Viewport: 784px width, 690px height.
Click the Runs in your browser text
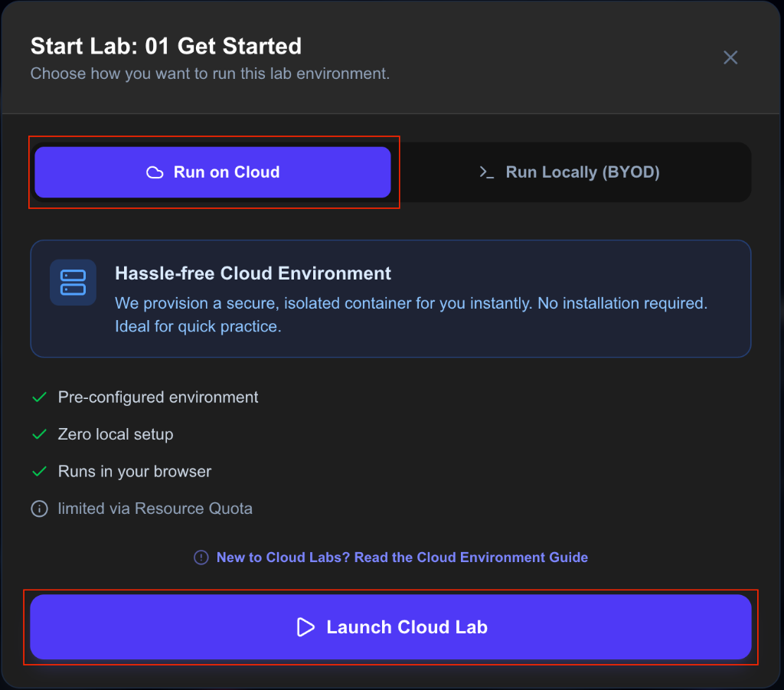(x=135, y=471)
